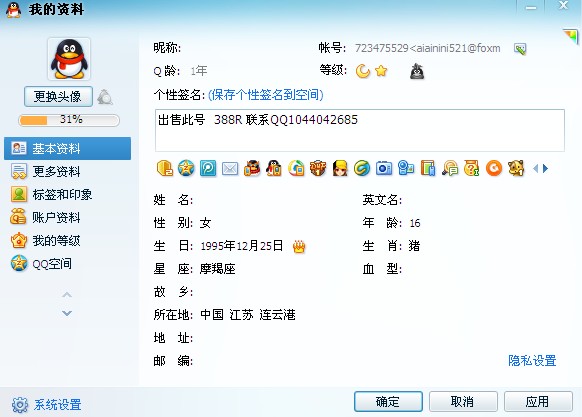
Task: Click the 31% profile completion progress bar
Action: tap(69, 120)
